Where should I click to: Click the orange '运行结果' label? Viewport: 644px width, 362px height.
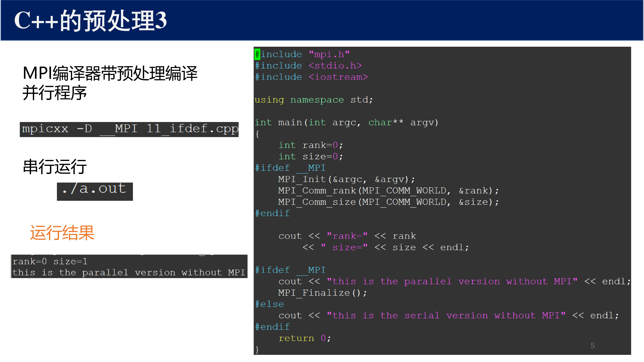coord(62,233)
